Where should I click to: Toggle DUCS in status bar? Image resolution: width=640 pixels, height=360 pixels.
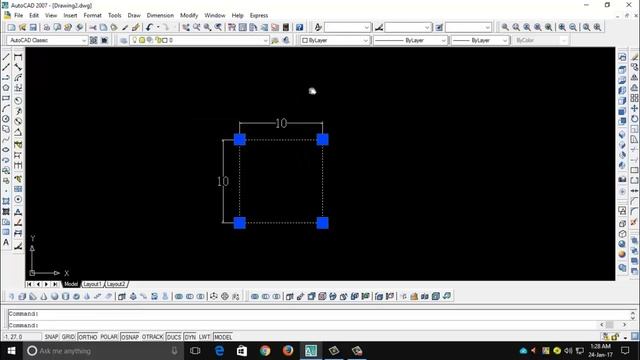point(174,337)
